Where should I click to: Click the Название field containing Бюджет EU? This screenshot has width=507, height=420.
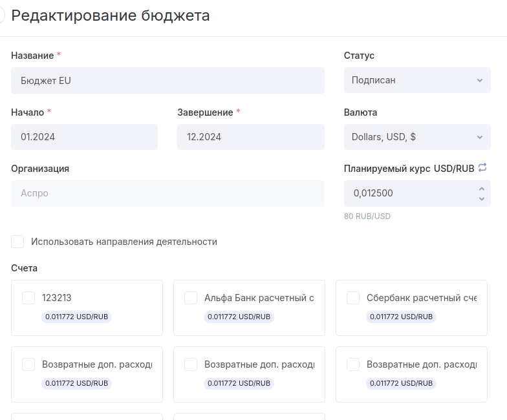coord(167,81)
